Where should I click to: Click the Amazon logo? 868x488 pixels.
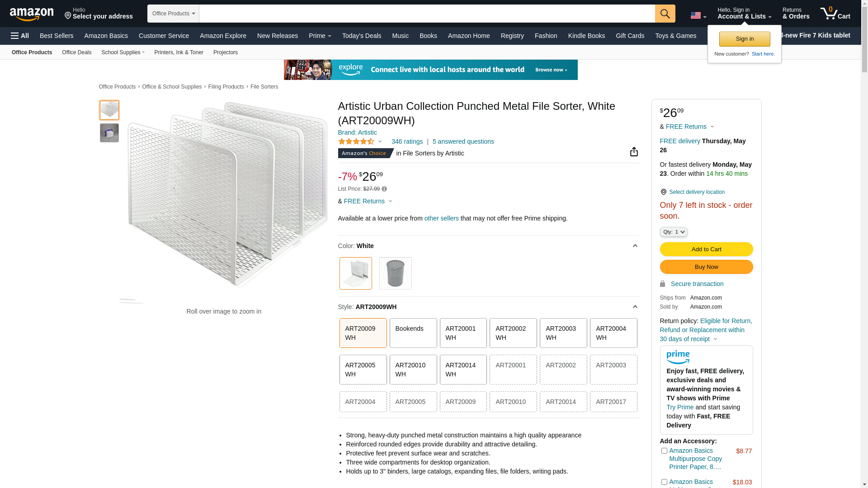tap(32, 14)
